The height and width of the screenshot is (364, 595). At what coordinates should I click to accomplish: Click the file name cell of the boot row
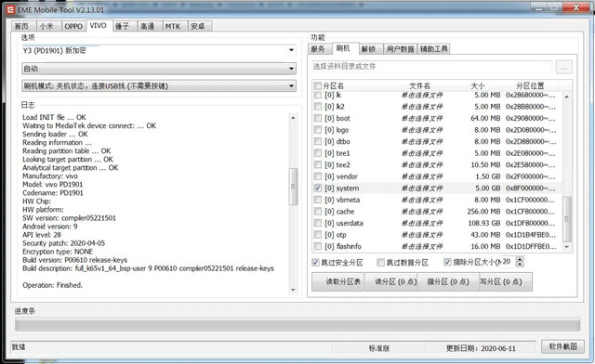coord(422,118)
